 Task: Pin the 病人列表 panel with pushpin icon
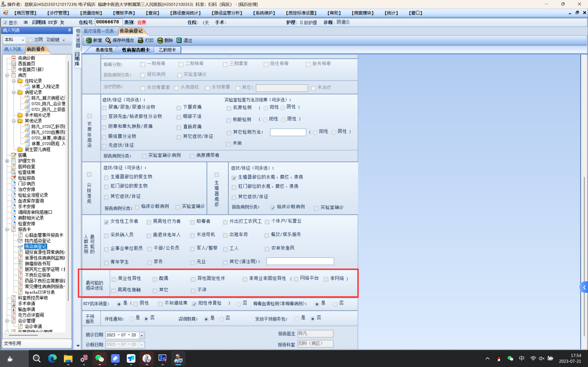tap(69, 30)
